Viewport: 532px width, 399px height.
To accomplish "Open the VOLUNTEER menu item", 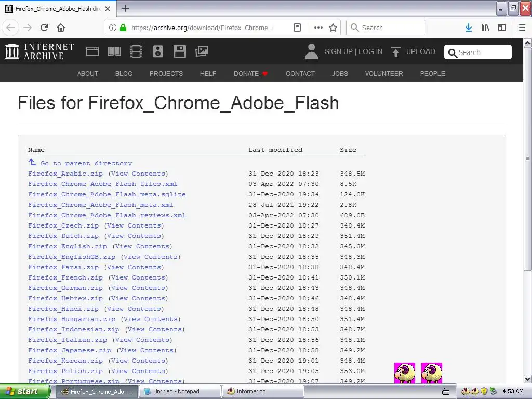I will (x=384, y=74).
